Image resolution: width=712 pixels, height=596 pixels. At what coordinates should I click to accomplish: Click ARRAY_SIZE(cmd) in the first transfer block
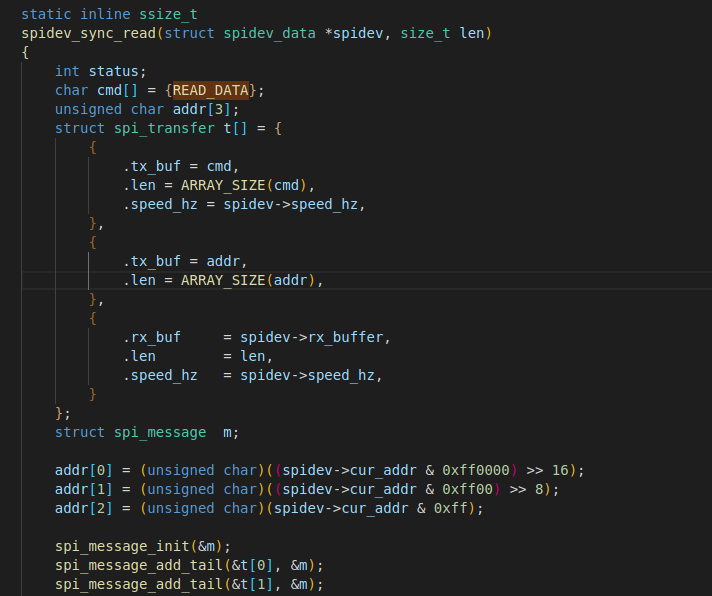coord(244,185)
